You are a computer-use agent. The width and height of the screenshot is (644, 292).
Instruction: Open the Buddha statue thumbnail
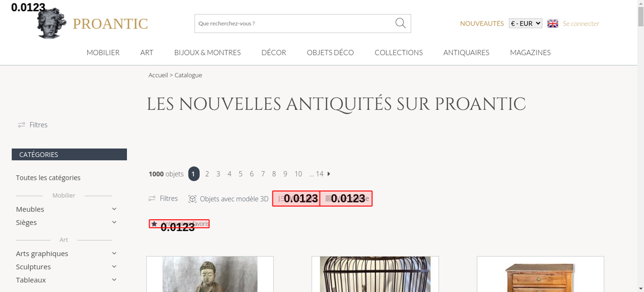click(x=210, y=274)
